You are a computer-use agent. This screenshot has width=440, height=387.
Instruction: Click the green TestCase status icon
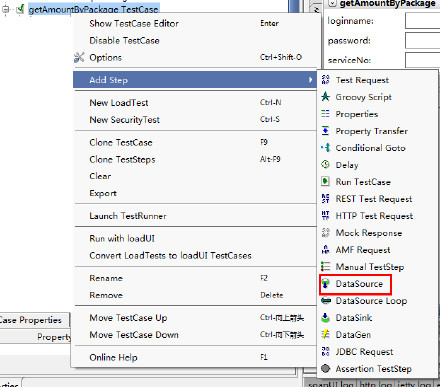pos(21,9)
